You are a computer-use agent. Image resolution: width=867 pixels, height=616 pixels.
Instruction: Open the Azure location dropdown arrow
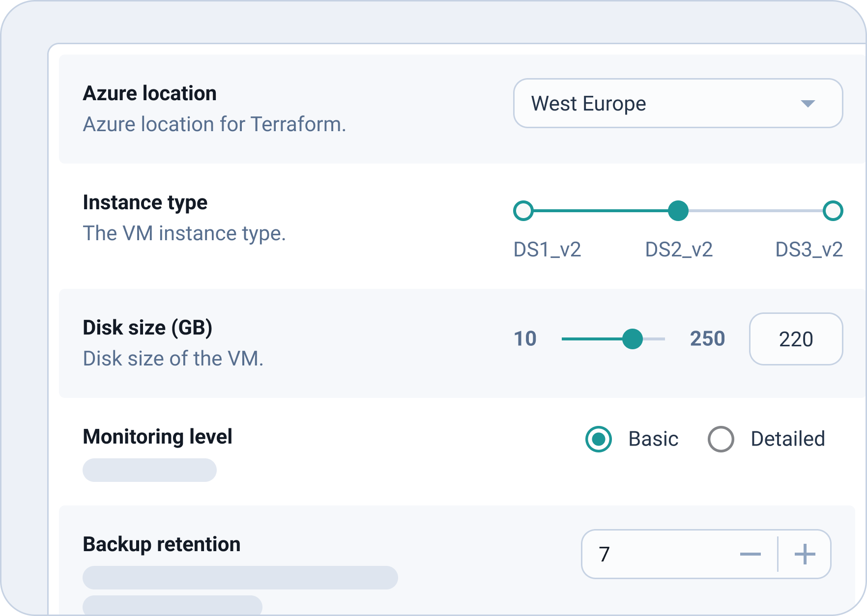pos(808,104)
